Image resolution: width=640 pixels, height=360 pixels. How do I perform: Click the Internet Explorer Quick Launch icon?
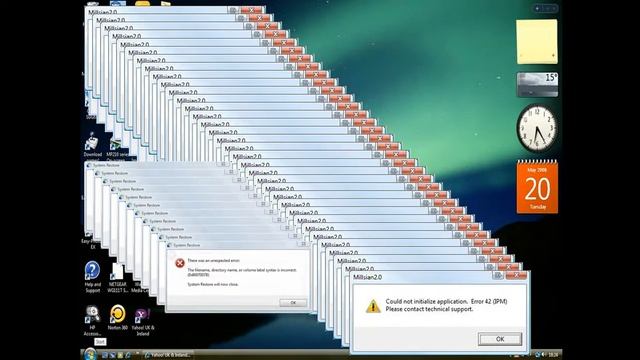click(x=128, y=355)
